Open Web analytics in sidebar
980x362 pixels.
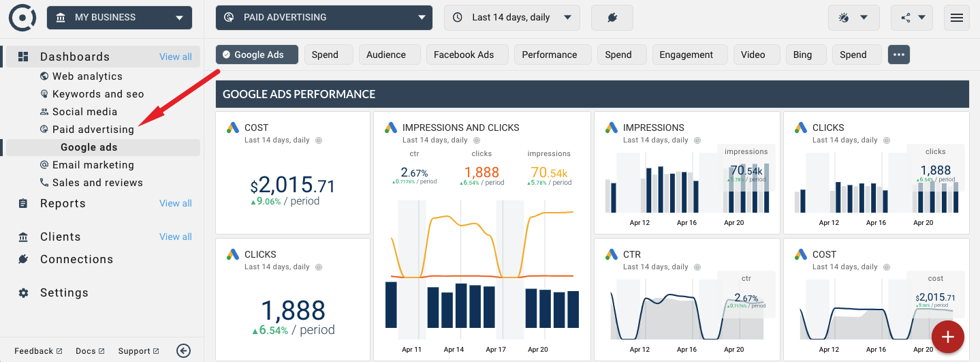pyautogui.click(x=87, y=76)
